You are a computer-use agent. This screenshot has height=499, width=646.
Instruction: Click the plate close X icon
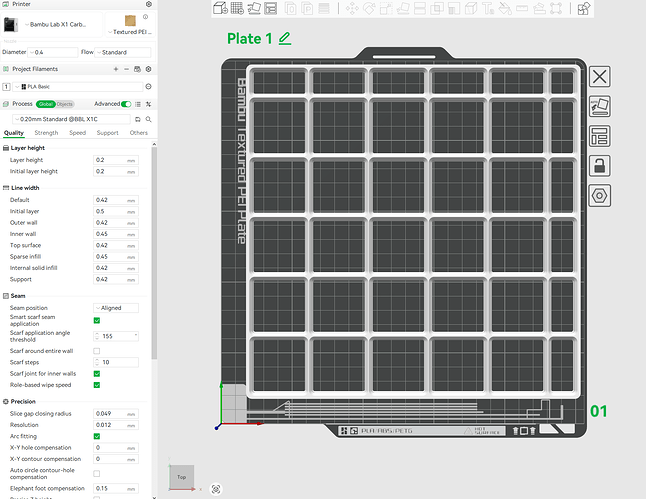[x=599, y=76]
